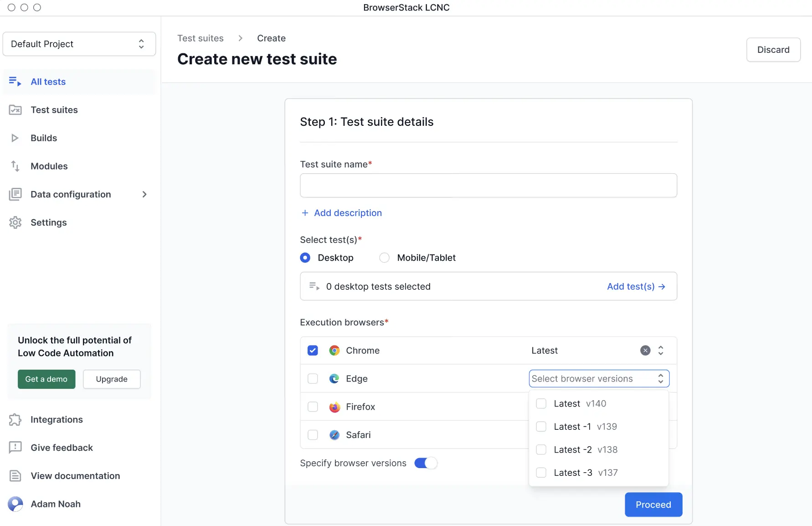Click the View documentation page icon
Screen dimensions: 812x526
(x=15, y=476)
